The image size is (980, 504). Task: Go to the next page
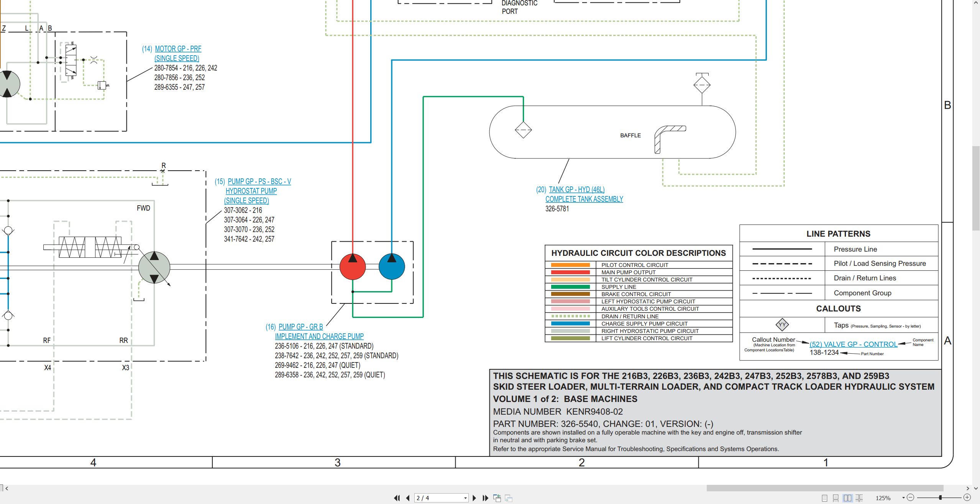pyautogui.click(x=474, y=498)
